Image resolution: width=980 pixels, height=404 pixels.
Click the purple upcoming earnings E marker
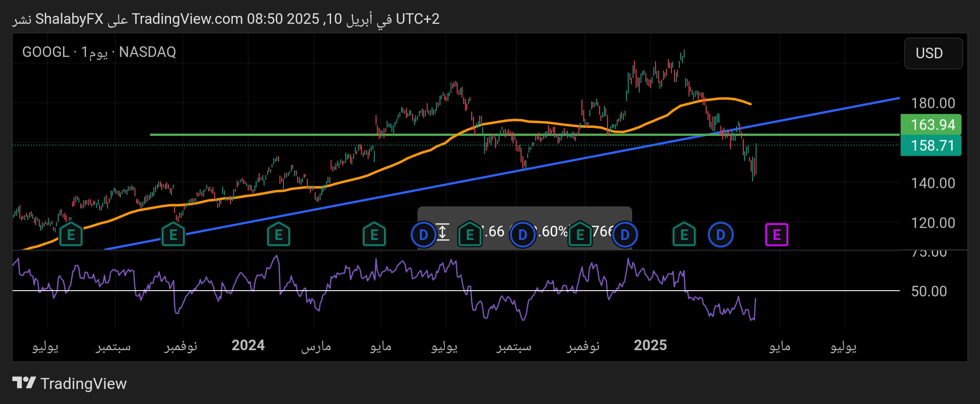click(x=777, y=235)
